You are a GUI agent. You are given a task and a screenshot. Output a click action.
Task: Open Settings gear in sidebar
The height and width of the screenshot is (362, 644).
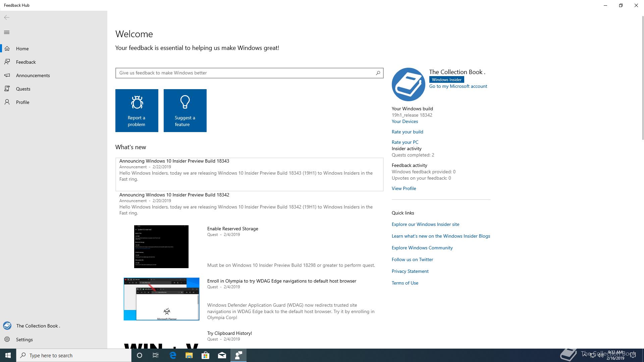coord(7,339)
